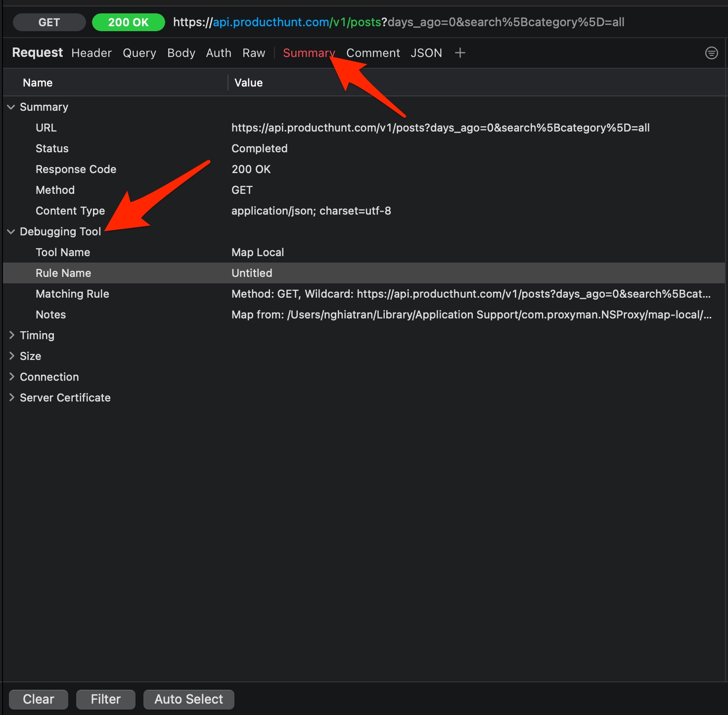Select the Notes row
Image resolution: width=728 pixels, height=715 pixels.
(364, 314)
